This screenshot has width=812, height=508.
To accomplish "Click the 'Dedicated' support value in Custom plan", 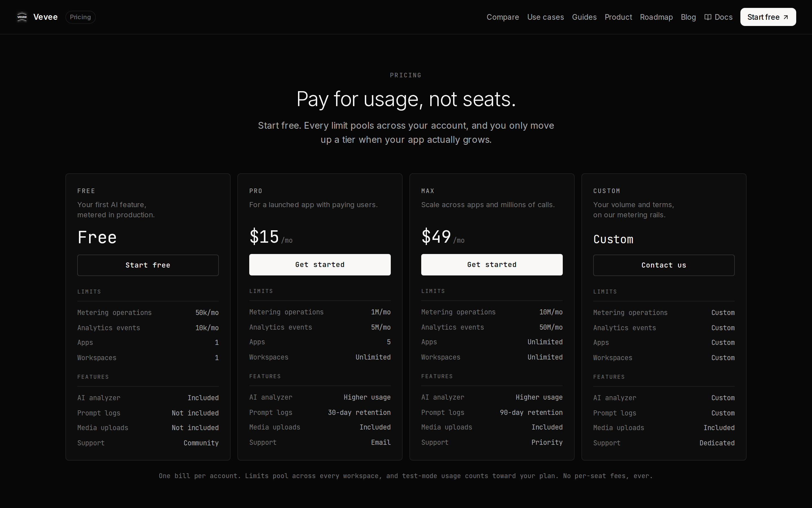I will pyautogui.click(x=717, y=443).
